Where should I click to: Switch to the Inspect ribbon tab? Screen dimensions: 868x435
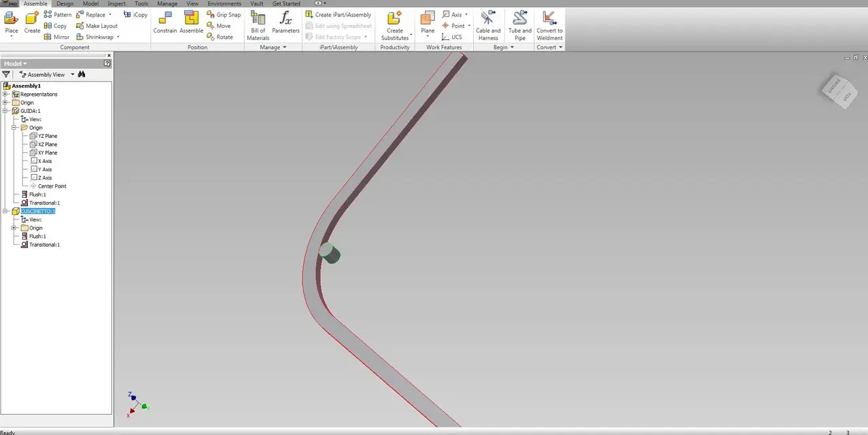pos(116,3)
